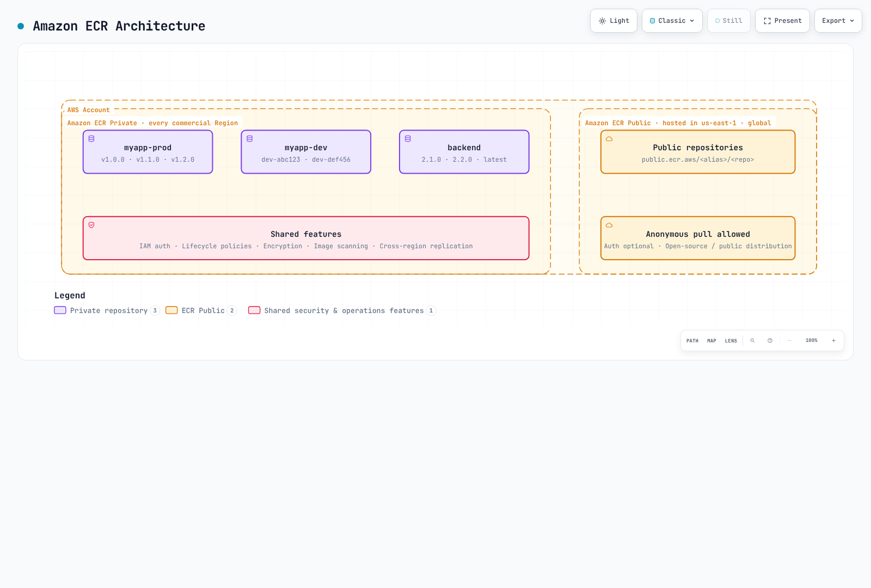Select the myapp-prod repository node
Viewport: 871px width, 588px height.
tap(148, 152)
